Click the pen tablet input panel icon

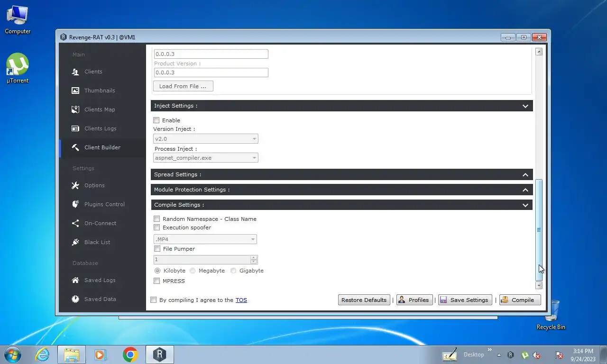tap(450, 355)
